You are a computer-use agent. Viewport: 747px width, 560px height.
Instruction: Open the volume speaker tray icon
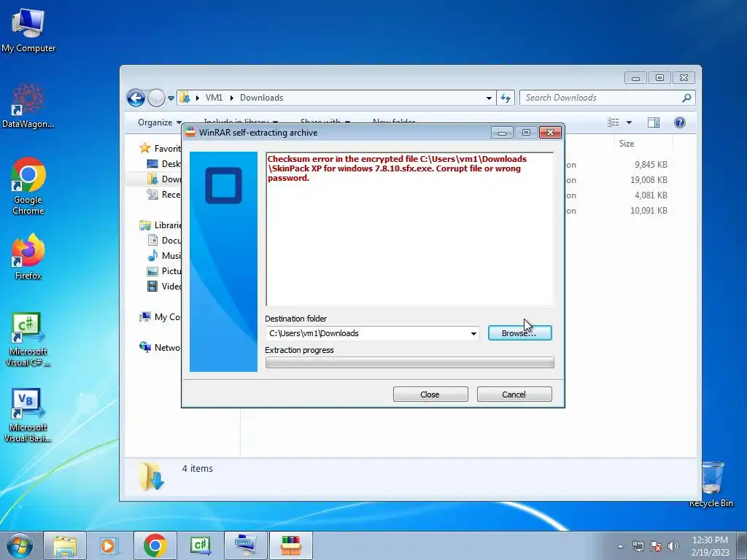(x=673, y=546)
